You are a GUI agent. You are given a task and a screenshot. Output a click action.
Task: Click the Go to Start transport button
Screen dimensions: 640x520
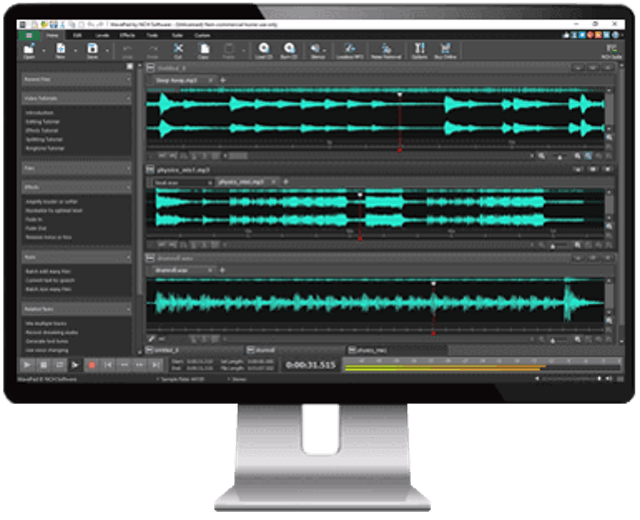[x=108, y=365]
